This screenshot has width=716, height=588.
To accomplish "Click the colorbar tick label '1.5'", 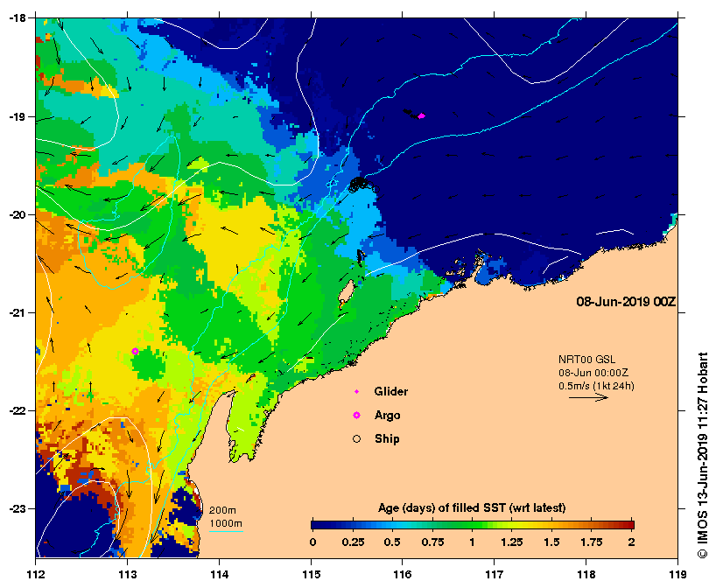I will 551,542.
